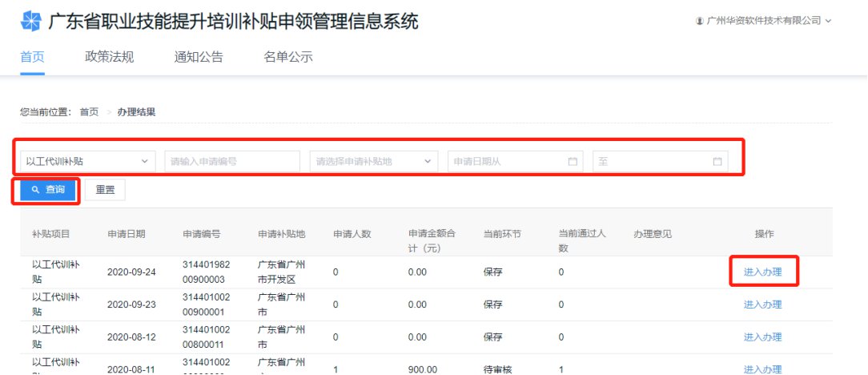
Task: Expand the 以工代训补贴 subsidy type dropdown
Action: (x=87, y=161)
